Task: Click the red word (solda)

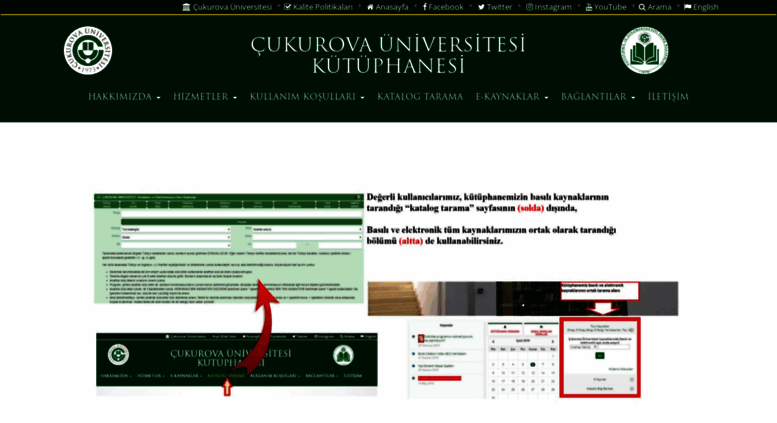Action: [x=530, y=209]
